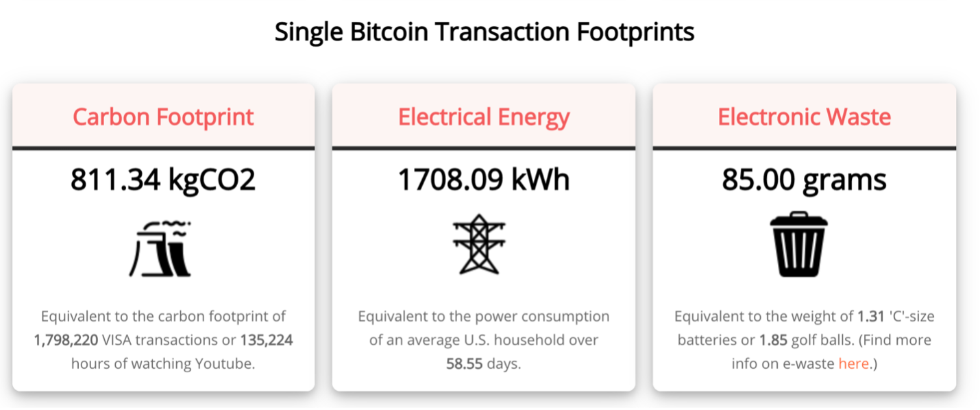Open the e-waste 'here' link
Viewport: 980px width, 410px height.
pos(853,363)
